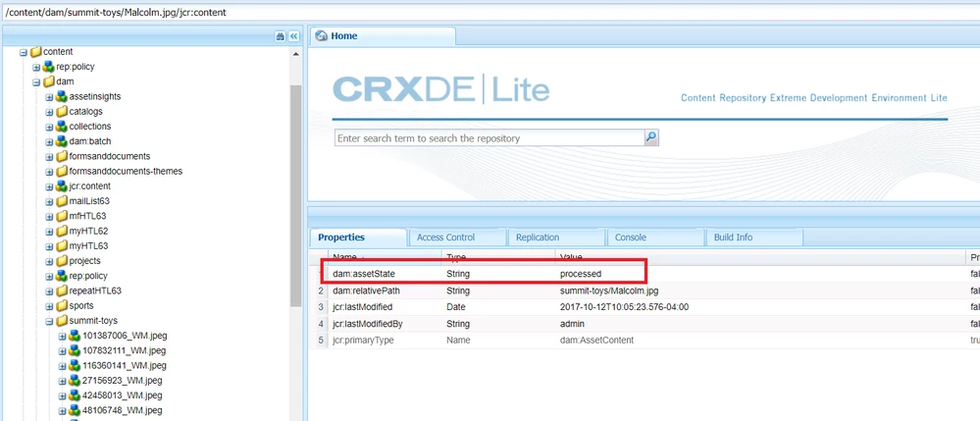980x421 pixels.
Task: Click the 'admin' value cell
Action: 573,324
